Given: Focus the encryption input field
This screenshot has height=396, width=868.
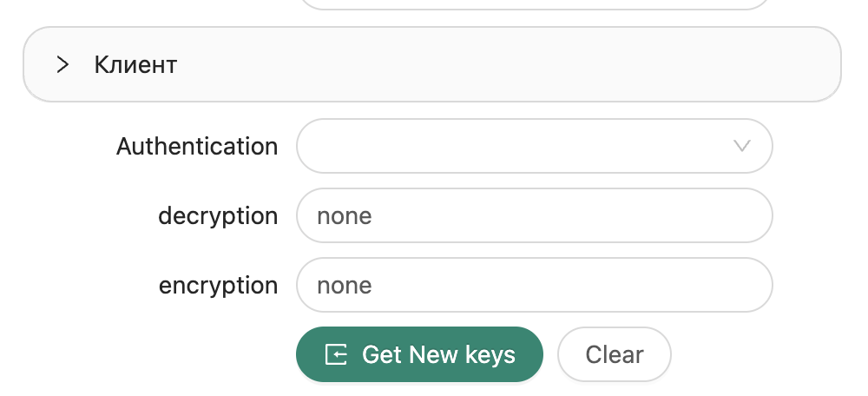Looking at the screenshot, I should (534, 285).
